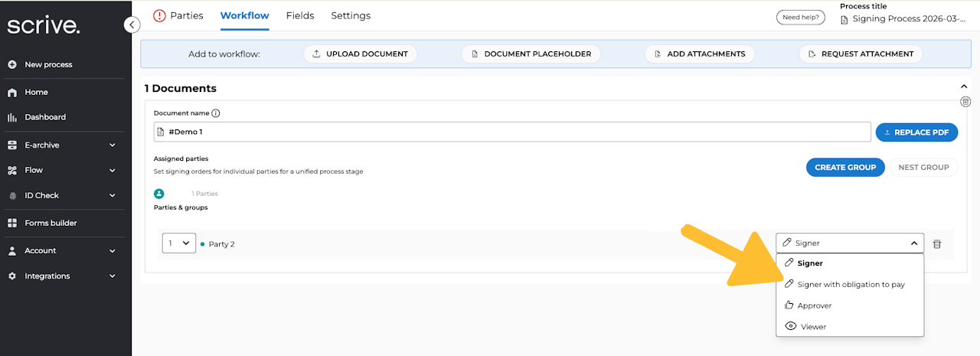Select Signer with obligation to pay

[850, 284]
